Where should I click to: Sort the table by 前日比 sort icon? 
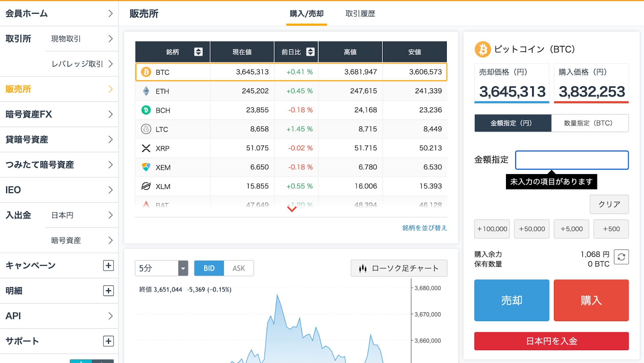tap(310, 52)
